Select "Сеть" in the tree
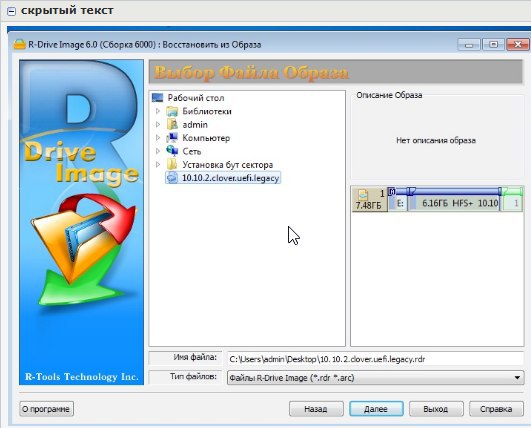 [192, 151]
